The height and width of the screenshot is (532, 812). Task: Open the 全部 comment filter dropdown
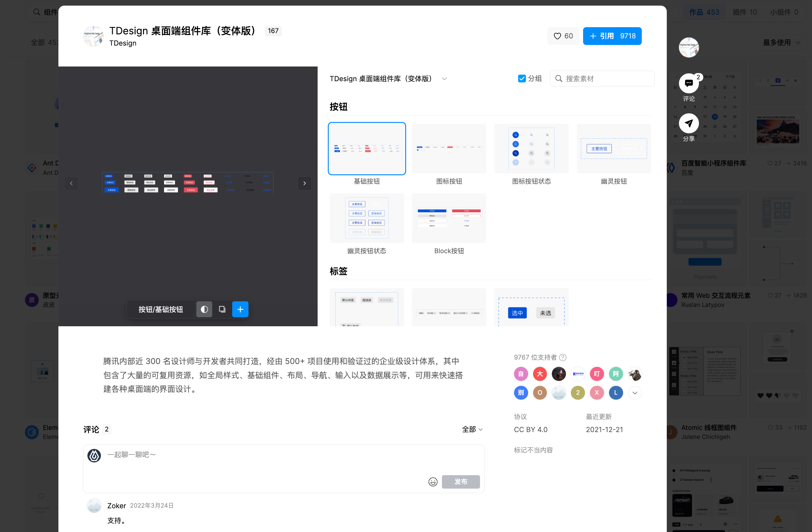472,429
